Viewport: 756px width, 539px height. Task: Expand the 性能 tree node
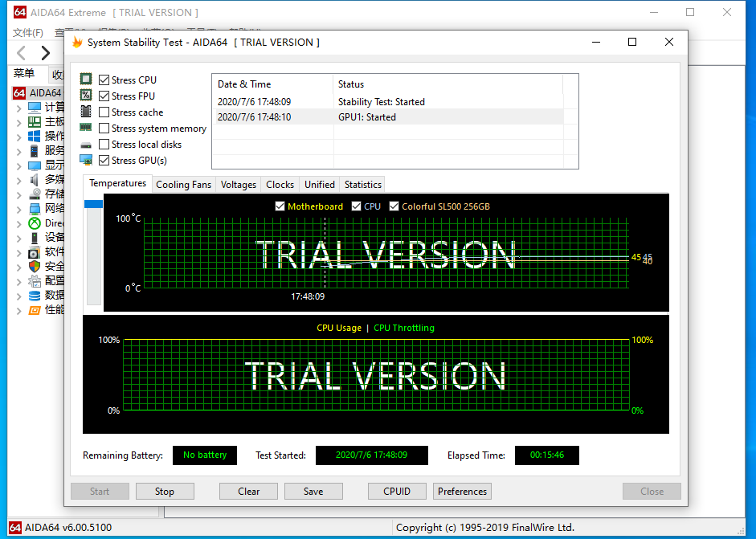[x=18, y=311]
